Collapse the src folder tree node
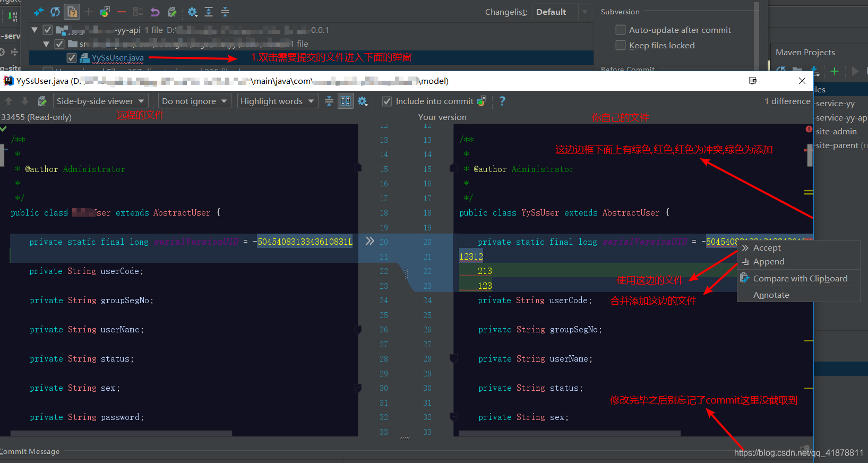868x463 pixels. (x=46, y=44)
